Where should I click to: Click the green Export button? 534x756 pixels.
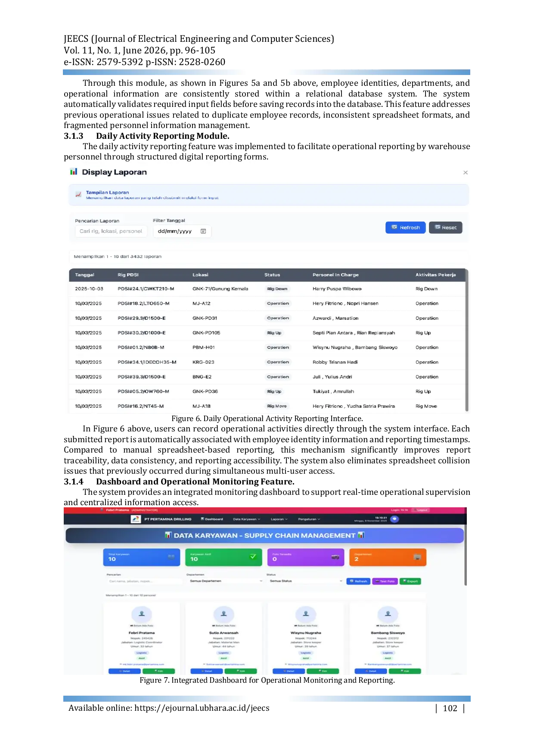[410, 581]
